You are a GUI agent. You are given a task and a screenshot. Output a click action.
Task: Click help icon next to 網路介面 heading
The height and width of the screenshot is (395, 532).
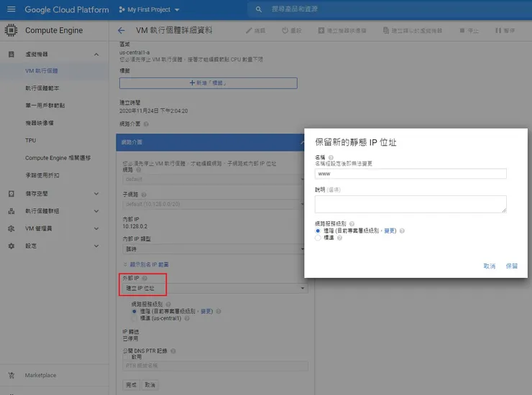146,124
